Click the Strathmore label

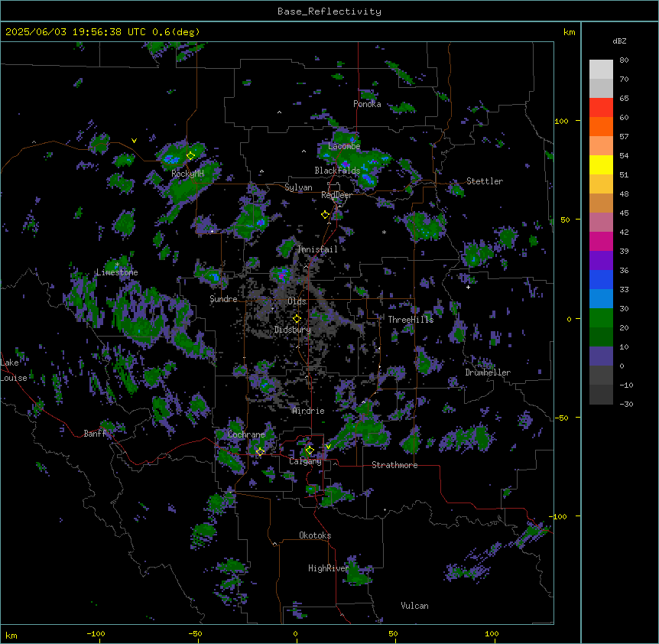pos(394,465)
